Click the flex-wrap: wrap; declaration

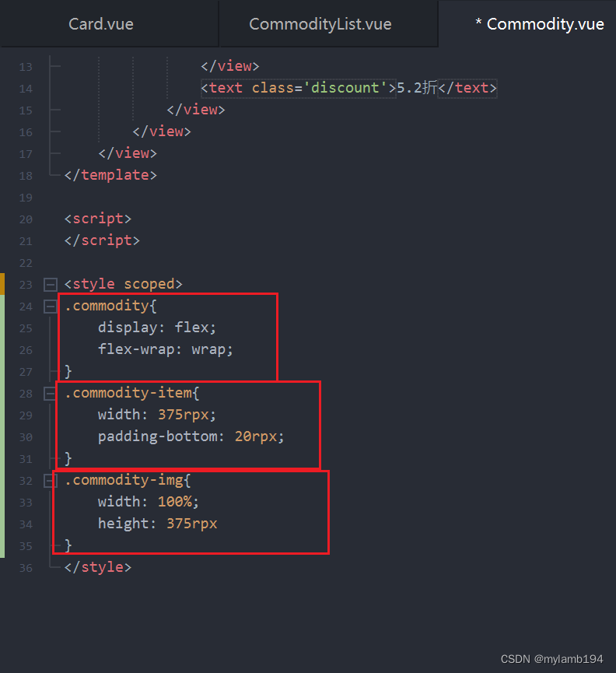click(x=166, y=349)
